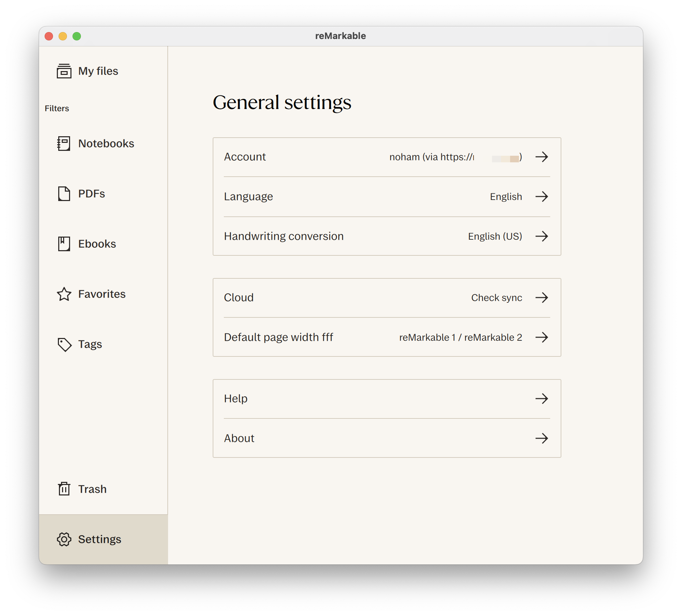Click the Tags label icon
The height and width of the screenshot is (616, 682).
pyautogui.click(x=64, y=344)
